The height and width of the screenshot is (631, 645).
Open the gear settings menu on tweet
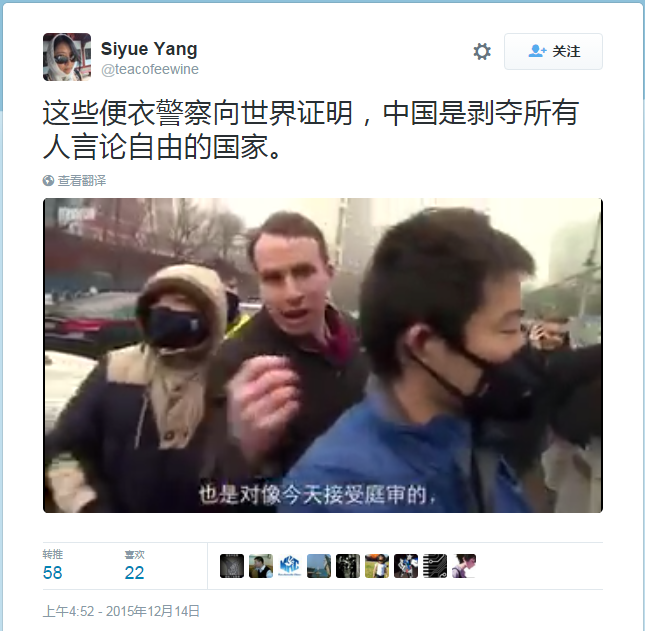pos(482,51)
